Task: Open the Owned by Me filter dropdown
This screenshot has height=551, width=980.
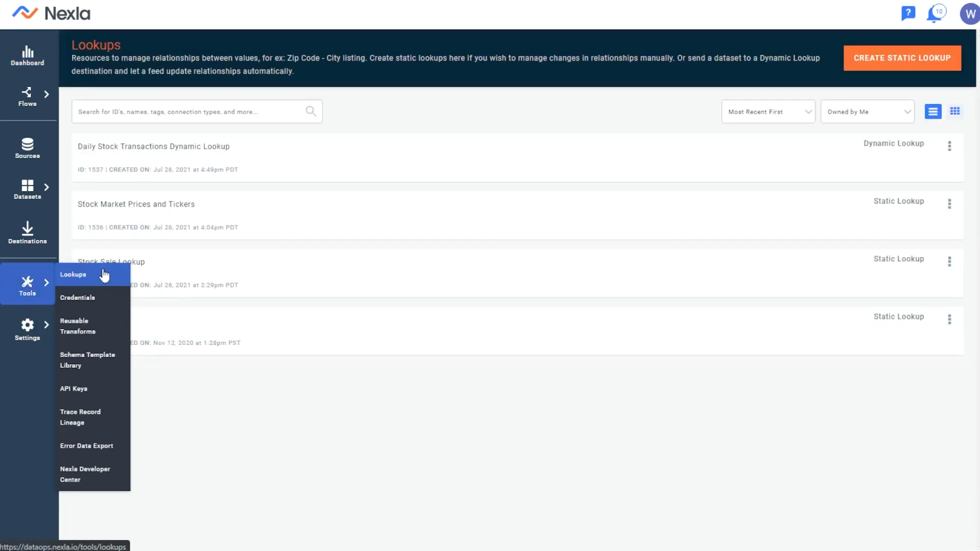Action: [867, 111]
